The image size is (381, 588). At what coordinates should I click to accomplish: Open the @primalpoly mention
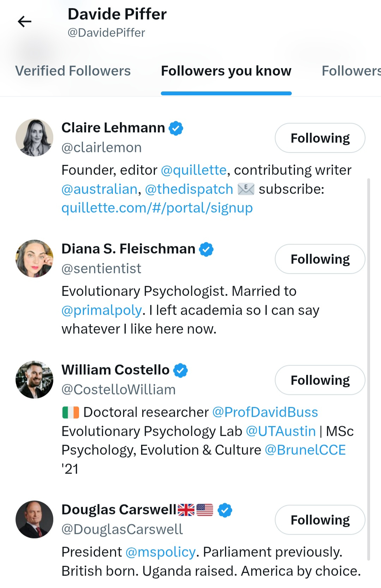pyautogui.click(x=102, y=310)
